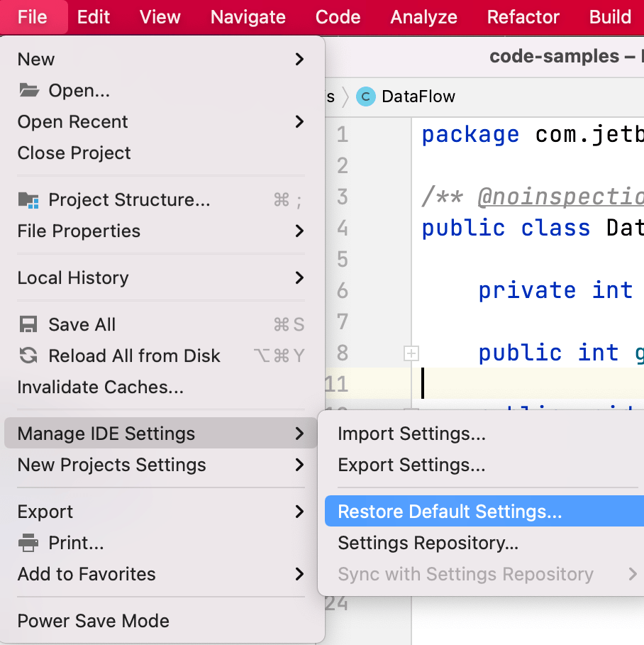Expand the folded code block at line 8

point(411,353)
